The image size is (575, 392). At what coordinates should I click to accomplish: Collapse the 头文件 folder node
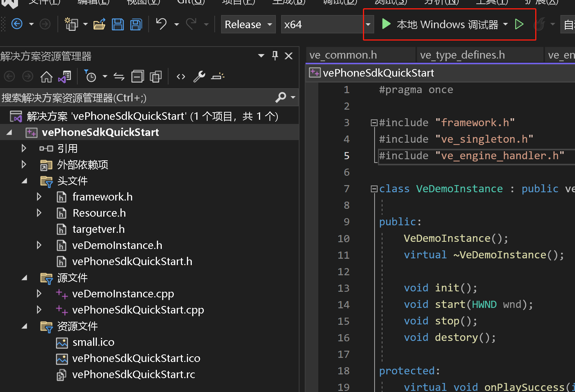click(24, 181)
